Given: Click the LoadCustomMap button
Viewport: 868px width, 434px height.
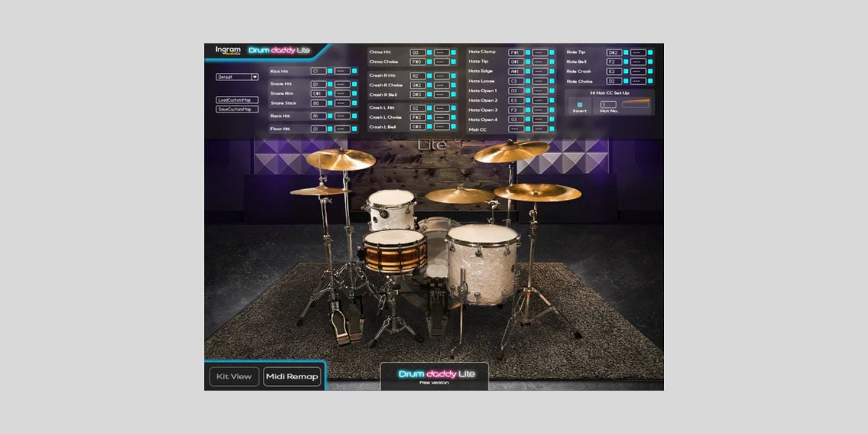Looking at the screenshot, I should [x=237, y=100].
